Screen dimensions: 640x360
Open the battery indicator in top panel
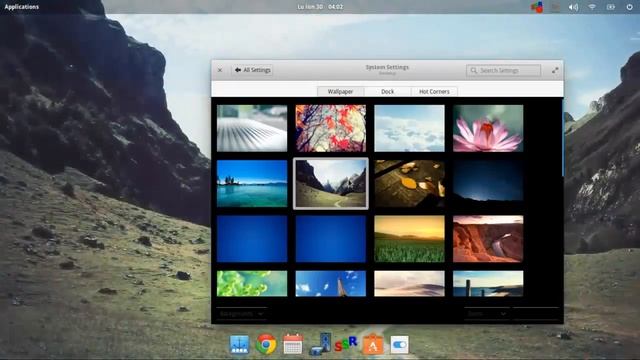(x=611, y=7)
